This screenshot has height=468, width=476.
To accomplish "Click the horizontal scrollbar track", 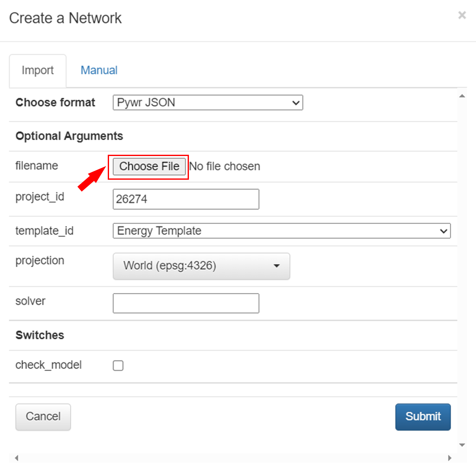I will click(x=233, y=458).
